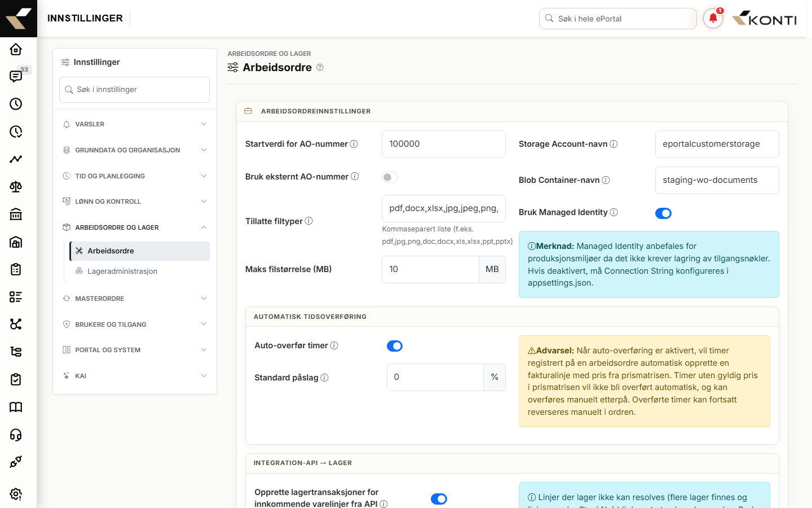Click info icon next to Startverdi for AO-nummer
This screenshot has height=508, width=812.
coord(354,144)
